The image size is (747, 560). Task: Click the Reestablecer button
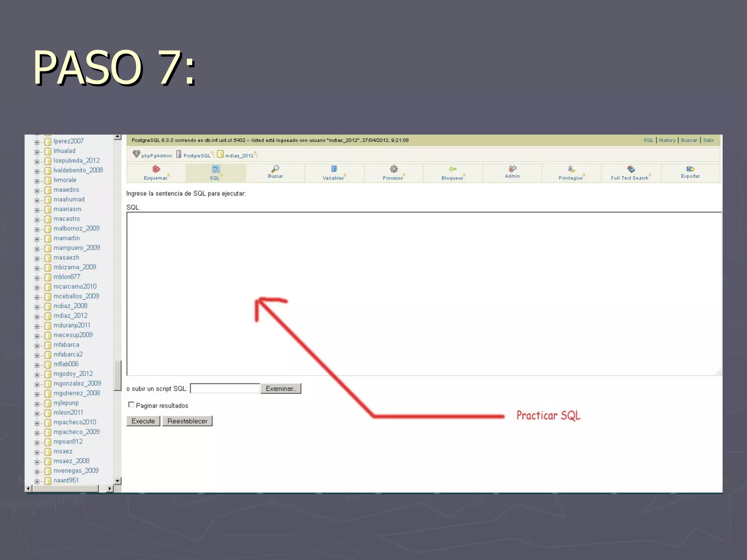(187, 421)
